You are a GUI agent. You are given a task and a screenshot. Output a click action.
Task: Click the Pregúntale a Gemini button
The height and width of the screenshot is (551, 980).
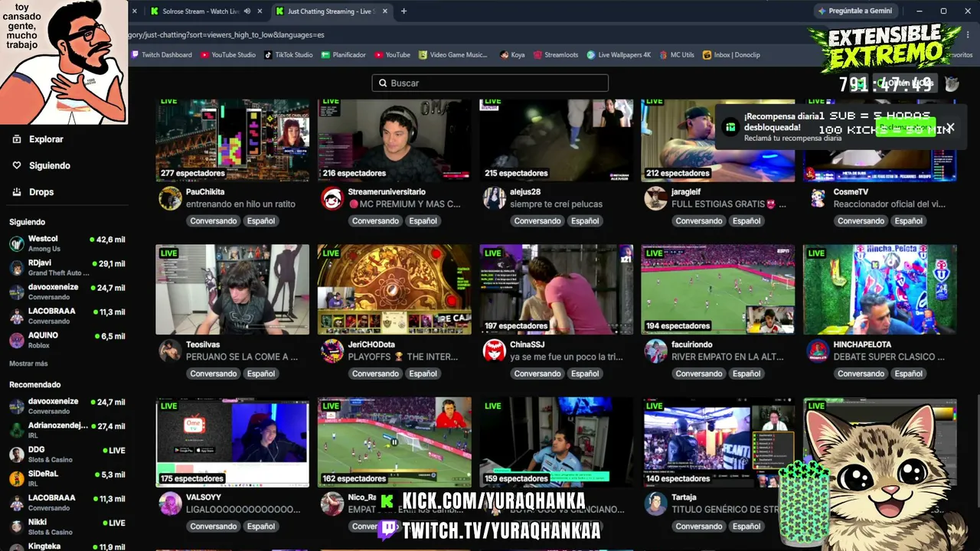(x=854, y=11)
